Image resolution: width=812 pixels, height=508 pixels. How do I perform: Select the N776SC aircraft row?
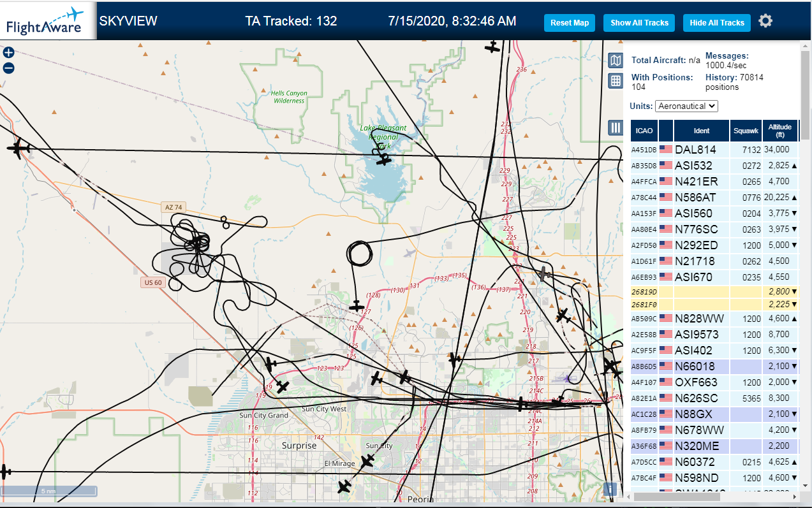[x=715, y=229]
